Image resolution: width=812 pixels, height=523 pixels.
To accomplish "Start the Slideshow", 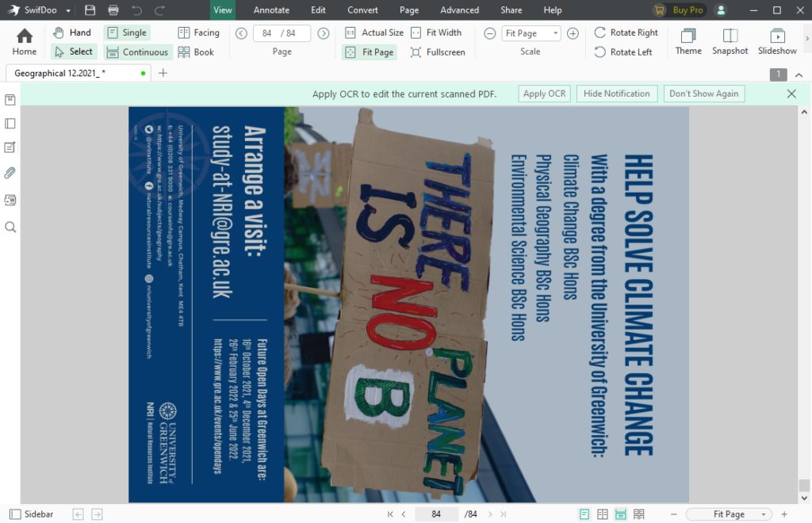I will coord(777,41).
